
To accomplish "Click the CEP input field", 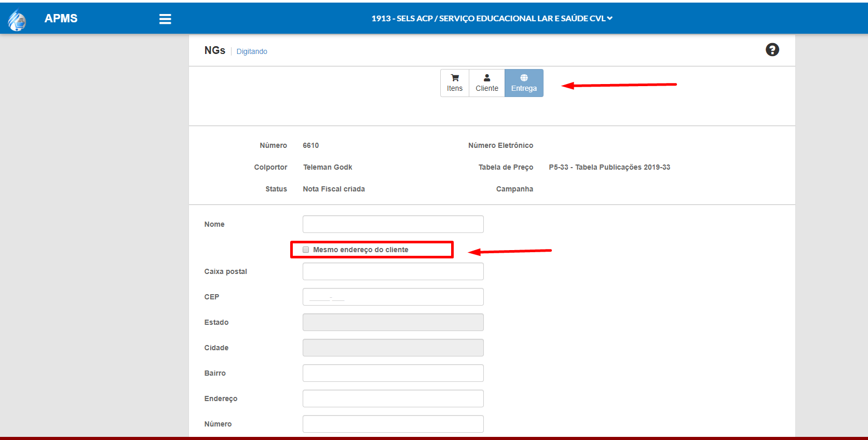I will click(393, 297).
